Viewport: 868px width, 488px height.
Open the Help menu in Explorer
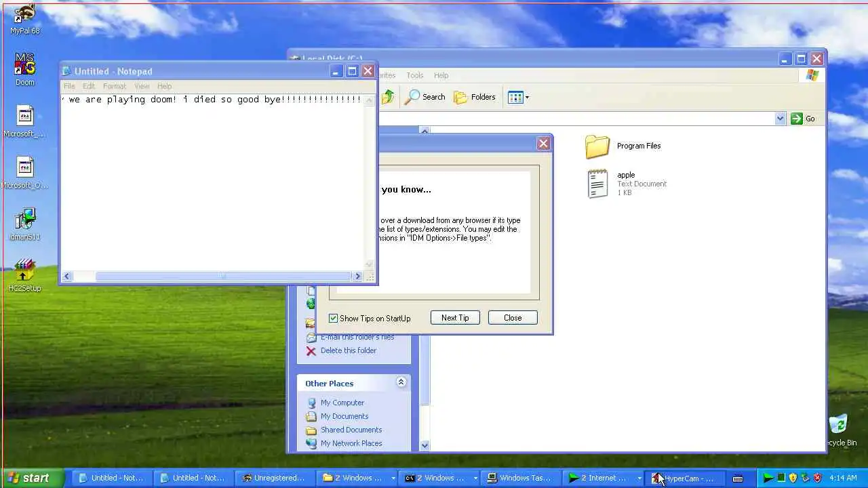441,75
